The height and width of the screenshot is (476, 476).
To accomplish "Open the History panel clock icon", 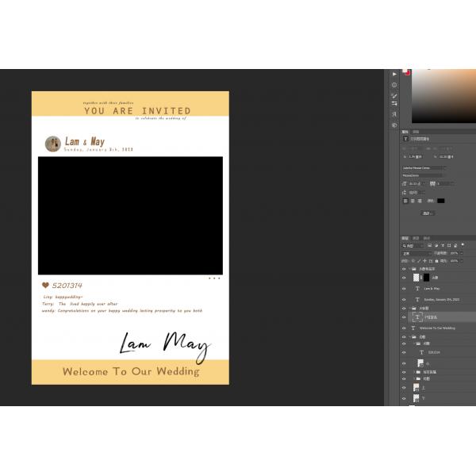I will 394,85.
